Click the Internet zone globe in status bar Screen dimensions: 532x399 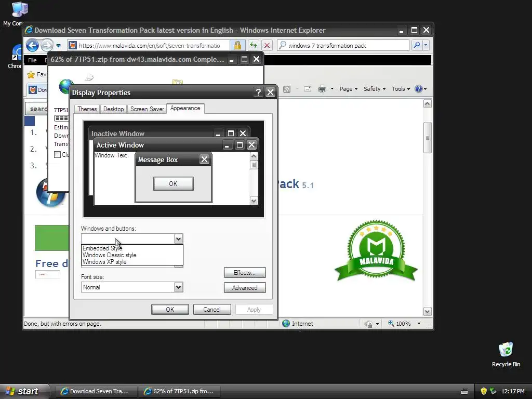286,324
